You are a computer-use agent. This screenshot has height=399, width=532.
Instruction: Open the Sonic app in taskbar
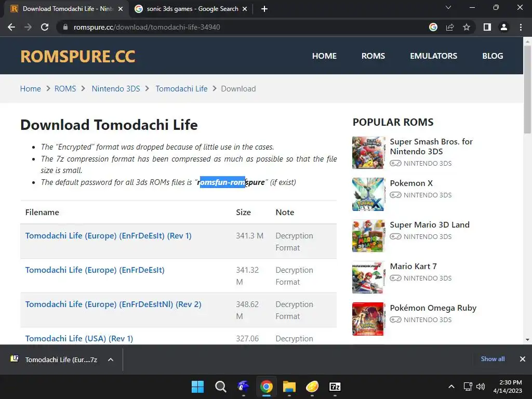[x=243, y=387]
